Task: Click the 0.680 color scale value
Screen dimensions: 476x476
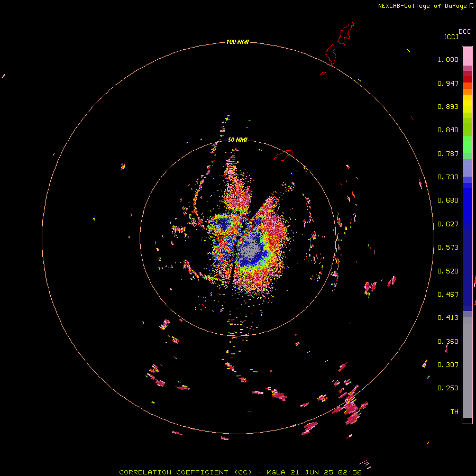Action: 448,200
